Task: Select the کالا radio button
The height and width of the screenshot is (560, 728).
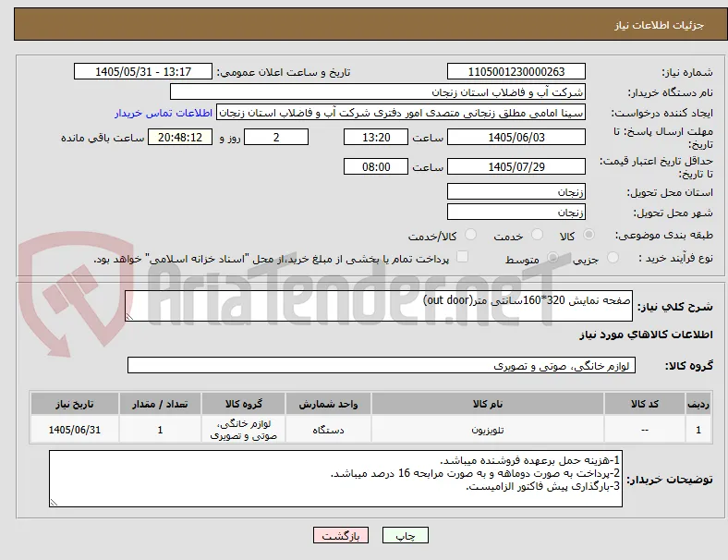Action: click(x=588, y=235)
